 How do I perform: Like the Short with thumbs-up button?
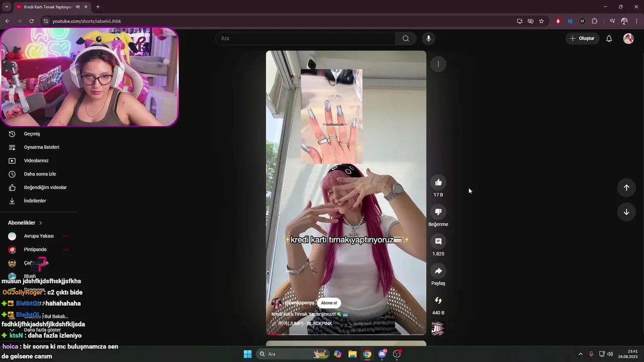tap(438, 183)
